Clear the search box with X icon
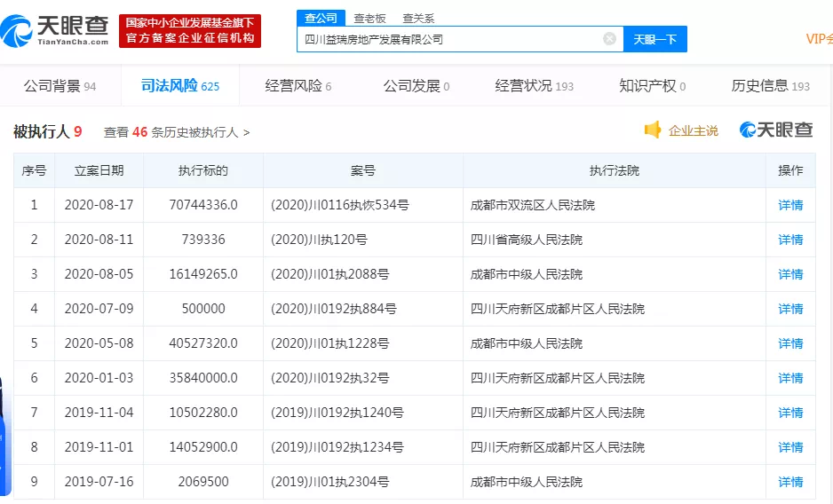 click(x=609, y=39)
